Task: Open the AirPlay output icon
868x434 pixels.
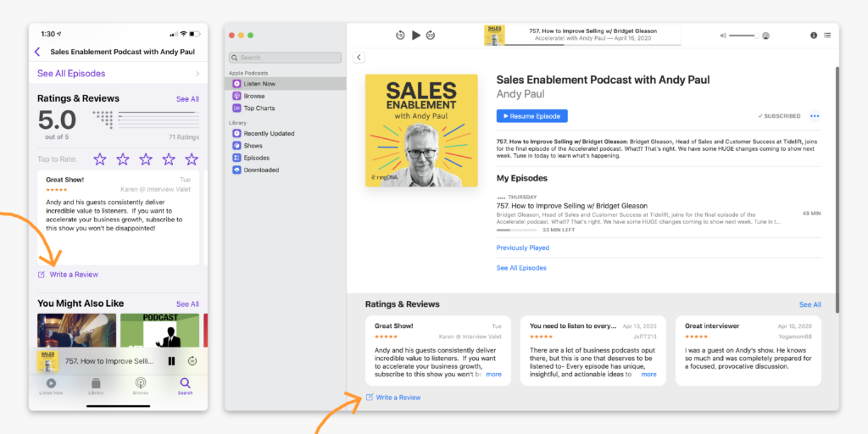Action: click(766, 36)
